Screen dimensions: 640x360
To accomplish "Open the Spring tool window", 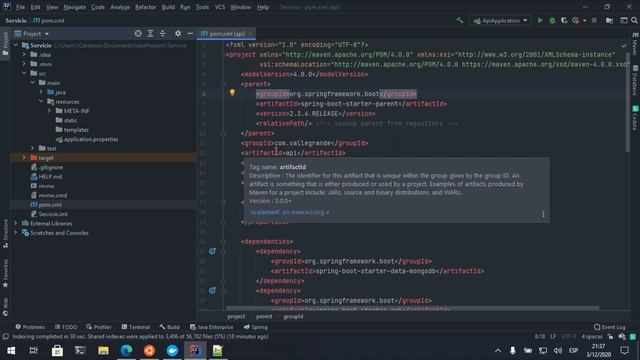I will coord(256,327).
